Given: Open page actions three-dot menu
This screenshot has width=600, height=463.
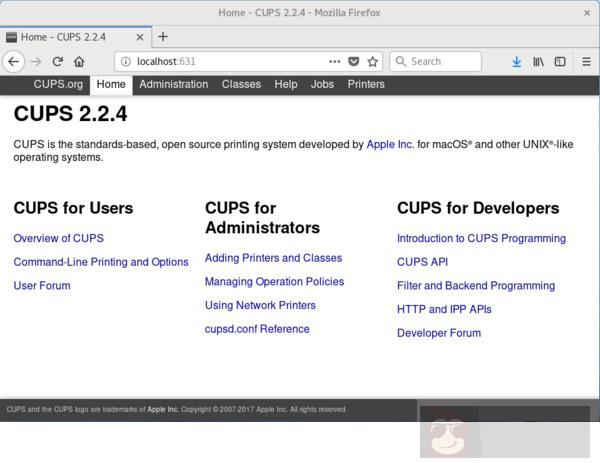Looking at the screenshot, I should point(334,61).
